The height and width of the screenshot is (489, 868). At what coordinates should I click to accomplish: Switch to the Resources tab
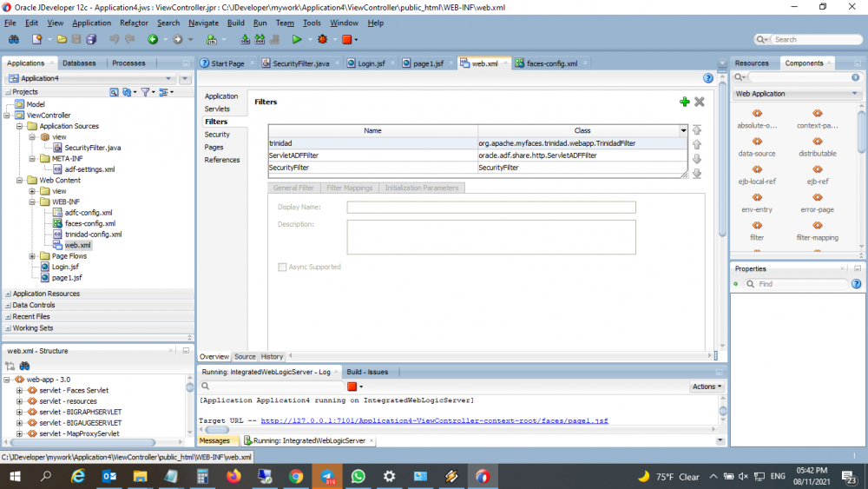pos(751,63)
